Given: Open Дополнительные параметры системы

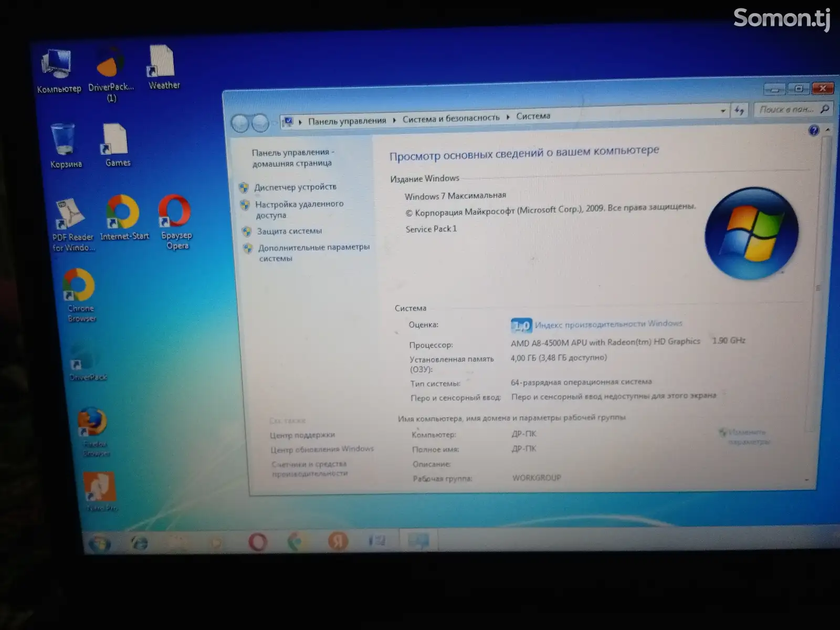Looking at the screenshot, I should (x=313, y=253).
